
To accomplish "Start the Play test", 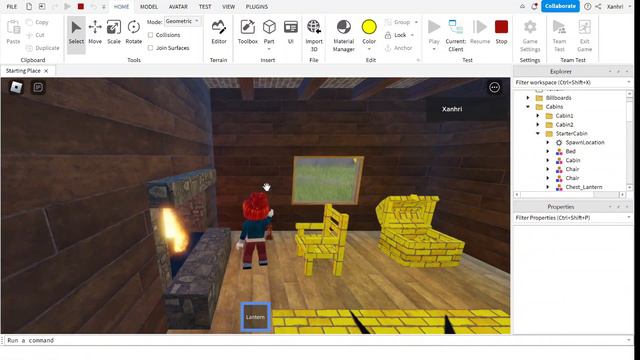I will pyautogui.click(x=434, y=27).
